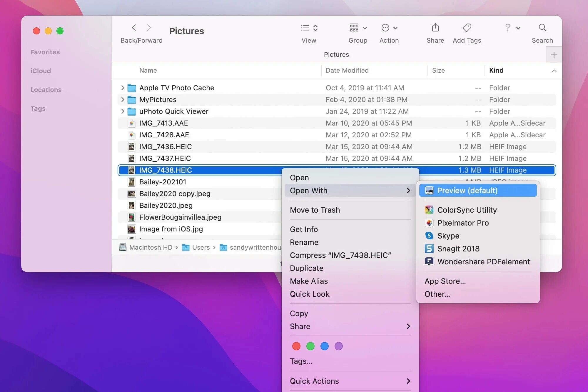Select ColorSync Utility from Open With

pyautogui.click(x=467, y=210)
